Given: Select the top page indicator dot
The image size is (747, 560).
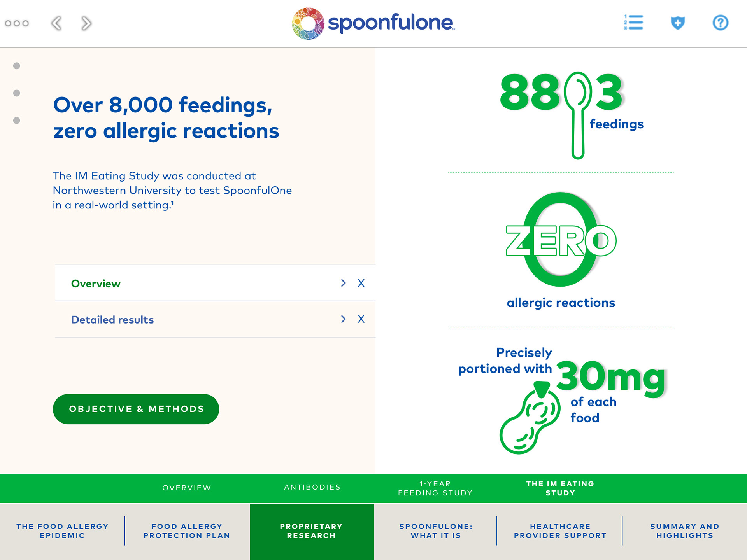Looking at the screenshot, I should tap(17, 66).
